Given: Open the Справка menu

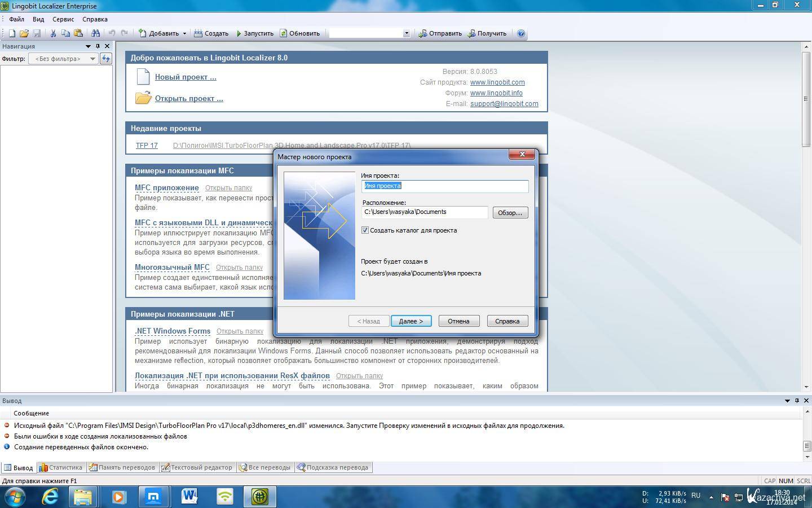Looking at the screenshot, I should [x=95, y=19].
